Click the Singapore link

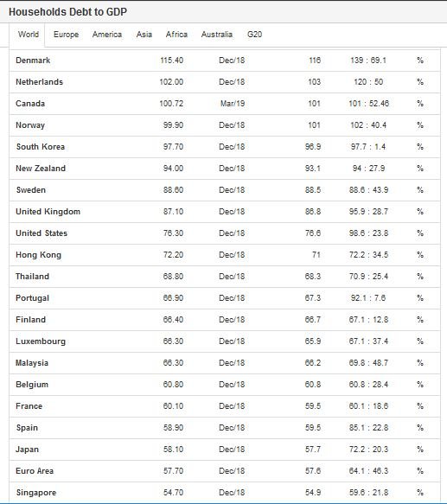tap(36, 493)
